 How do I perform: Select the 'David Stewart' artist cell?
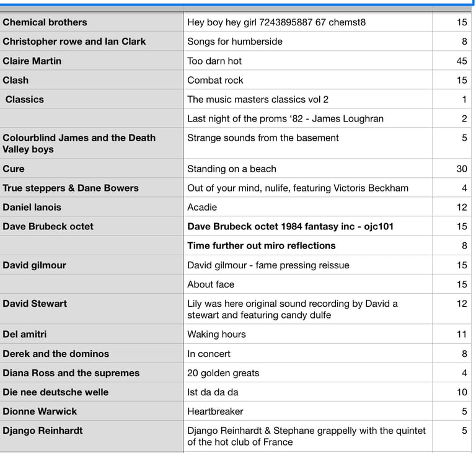click(x=91, y=309)
